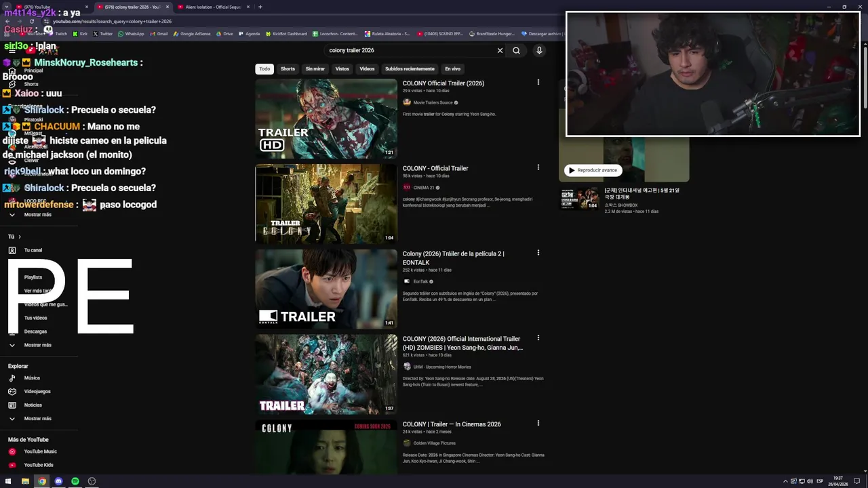Click the magnifier search button
This screenshot has height=488, width=868.
point(516,50)
